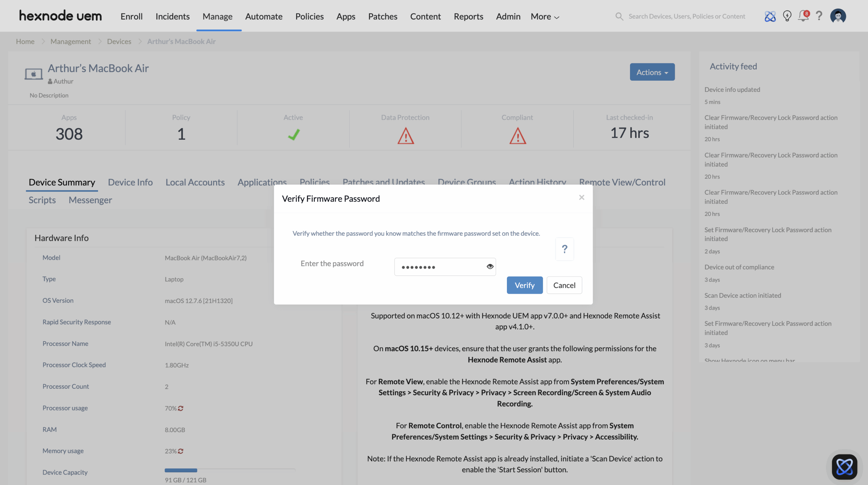This screenshot has width=868, height=485.
Task: Click the help question mark in header
Action: 819,16
